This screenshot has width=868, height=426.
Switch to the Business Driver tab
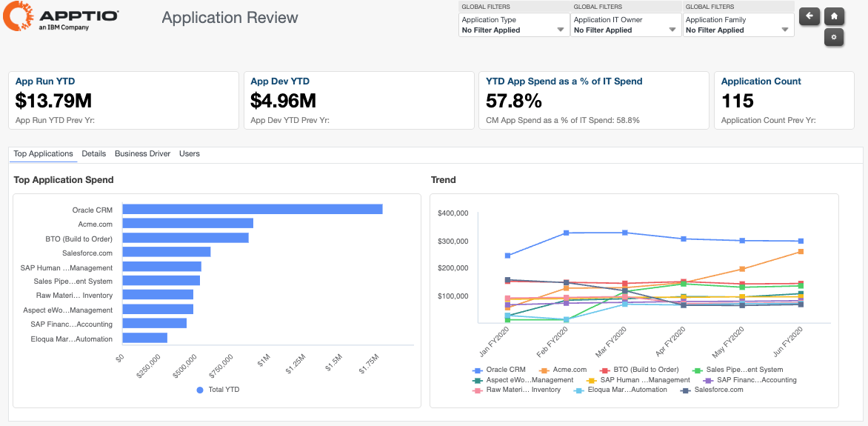142,153
